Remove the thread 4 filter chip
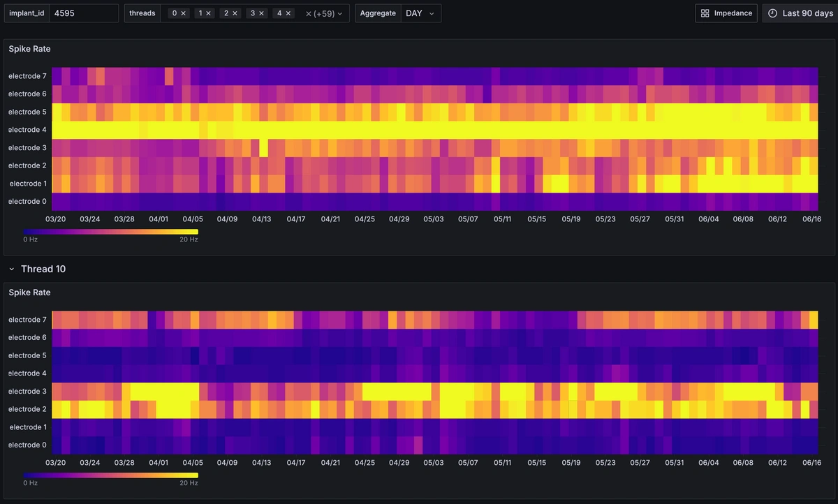The image size is (838, 504). coord(287,13)
